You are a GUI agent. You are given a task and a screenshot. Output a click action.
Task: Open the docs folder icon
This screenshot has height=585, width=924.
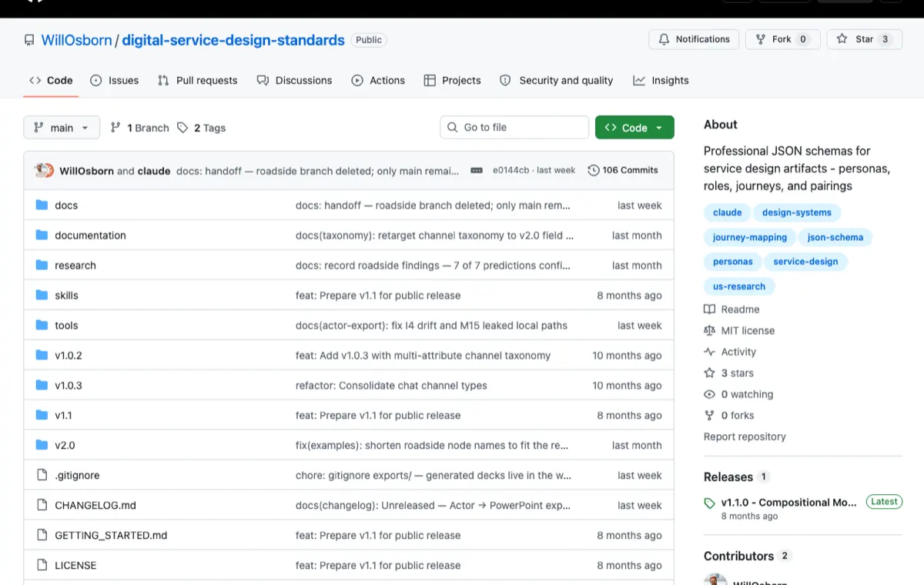(x=42, y=206)
